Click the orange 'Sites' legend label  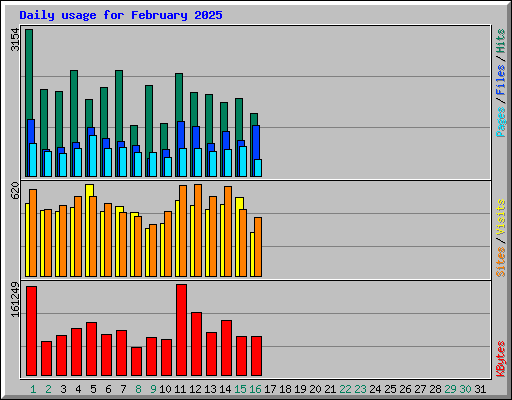pos(500,262)
